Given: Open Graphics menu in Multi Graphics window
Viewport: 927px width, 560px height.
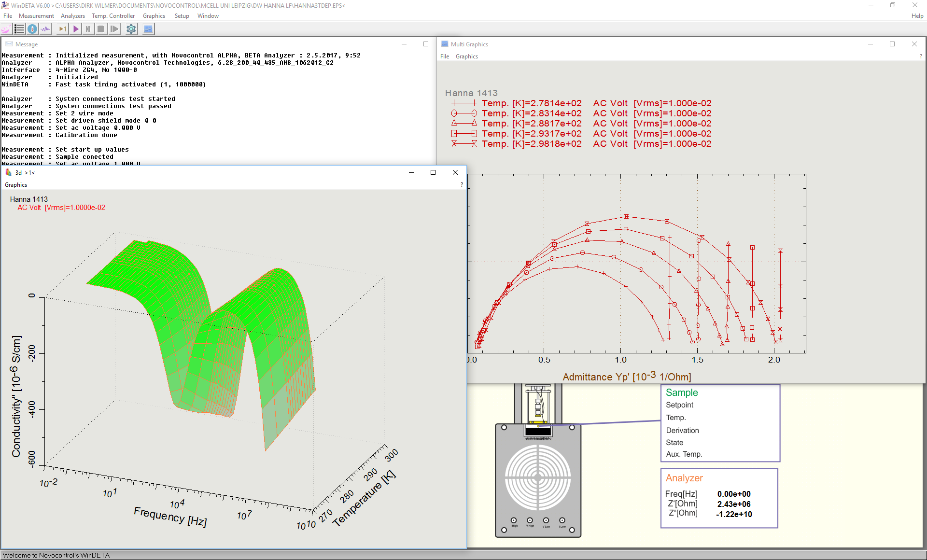Looking at the screenshot, I should coord(467,56).
